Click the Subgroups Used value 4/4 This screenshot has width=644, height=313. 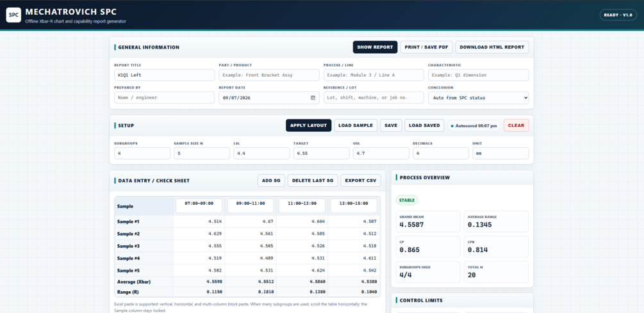coord(406,275)
